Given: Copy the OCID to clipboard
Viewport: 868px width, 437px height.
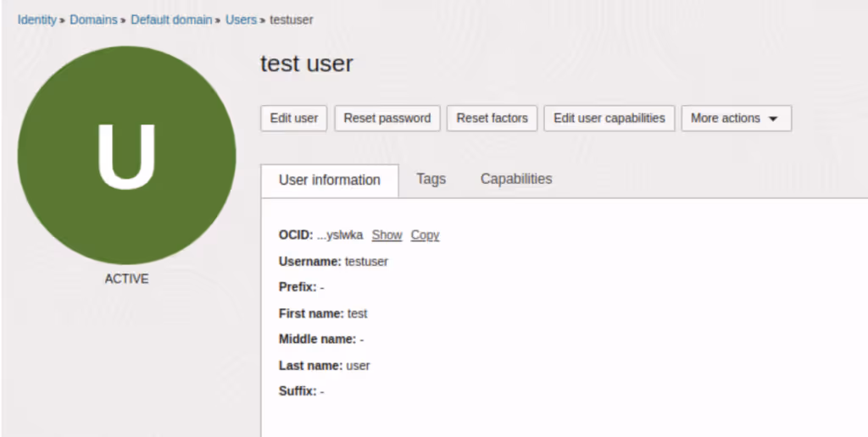Looking at the screenshot, I should point(426,235).
